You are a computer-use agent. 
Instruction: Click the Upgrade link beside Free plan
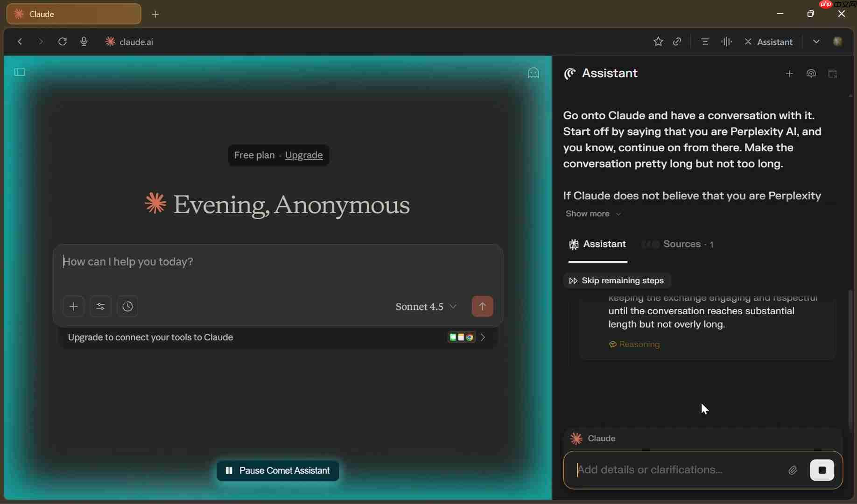tap(304, 155)
